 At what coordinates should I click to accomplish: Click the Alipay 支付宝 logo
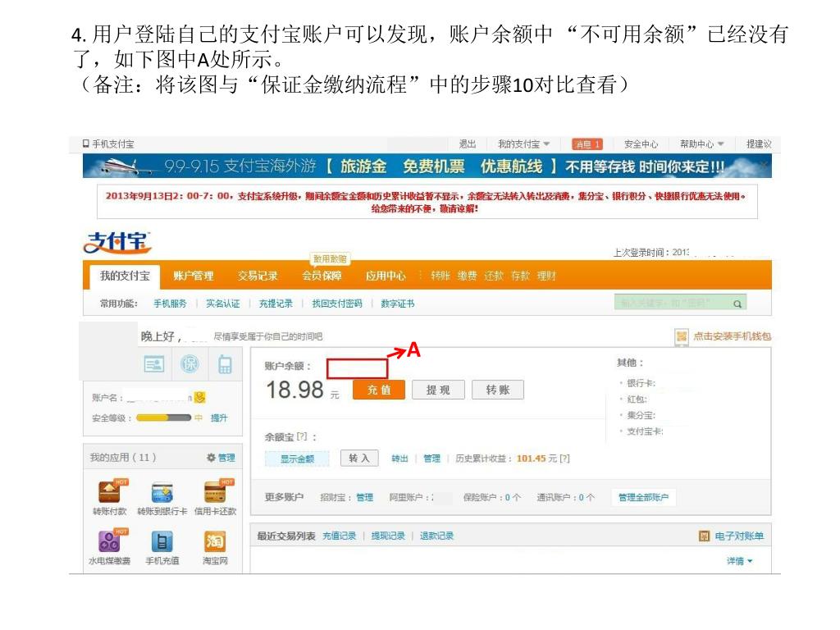tap(117, 243)
